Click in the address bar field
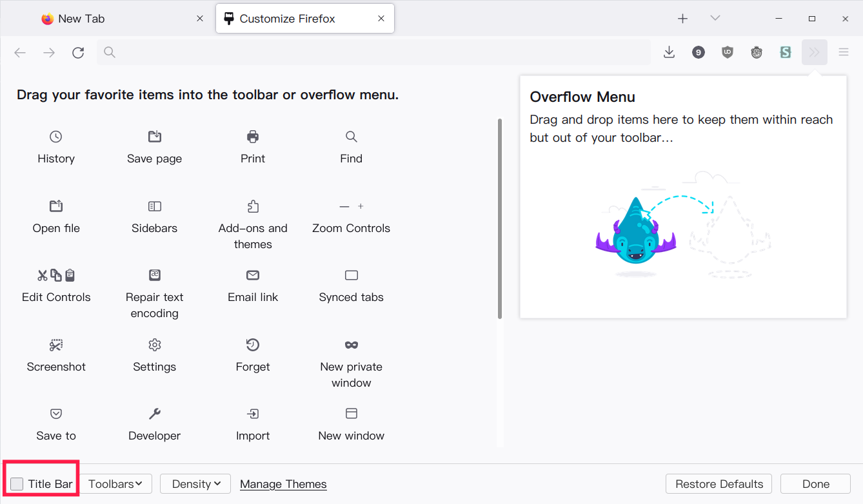This screenshot has height=504, width=863. pyautogui.click(x=374, y=52)
